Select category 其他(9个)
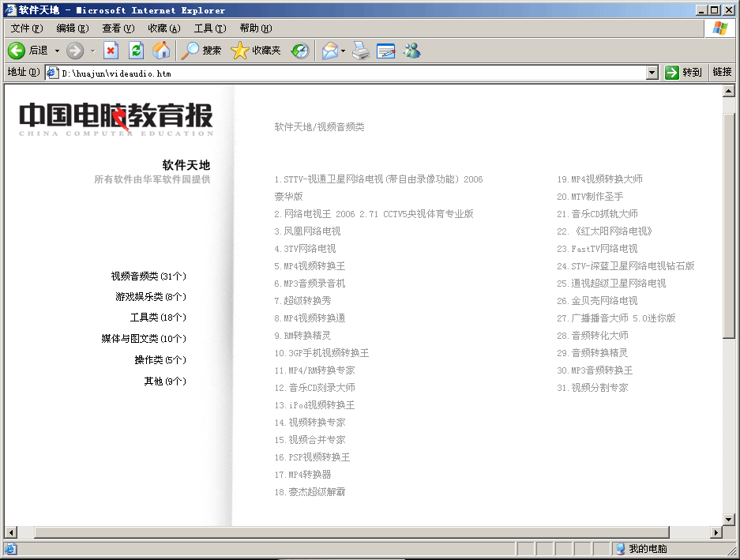 pyautogui.click(x=165, y=381)
